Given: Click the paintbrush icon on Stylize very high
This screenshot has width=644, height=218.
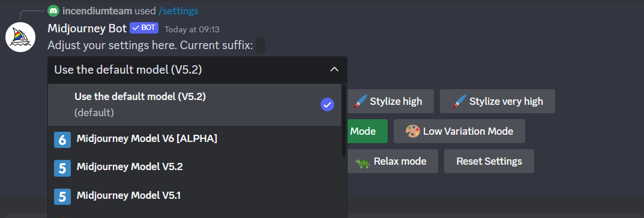Looking at the screenshot, I should pyautogui.click(x=460, y=101).
